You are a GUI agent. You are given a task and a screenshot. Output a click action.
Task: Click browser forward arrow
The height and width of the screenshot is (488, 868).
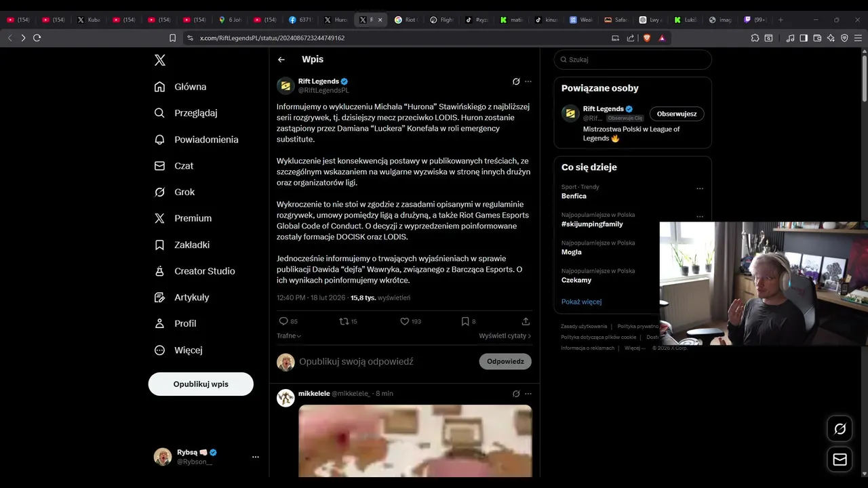(x=23, y=38)
